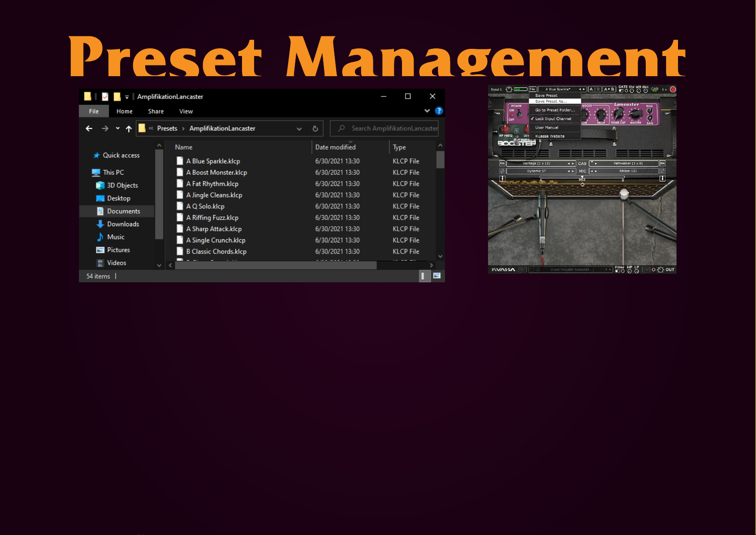Click the gate att knob

[x=639, y=91]
